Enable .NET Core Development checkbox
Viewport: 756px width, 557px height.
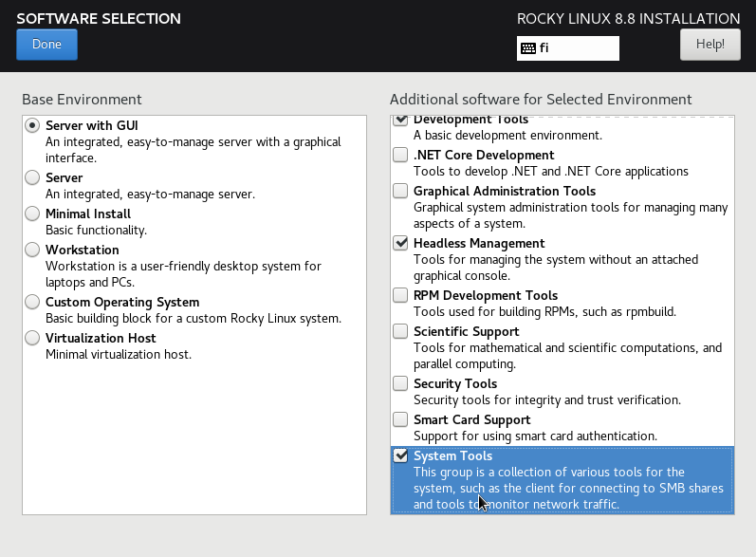tap(400, 155)
